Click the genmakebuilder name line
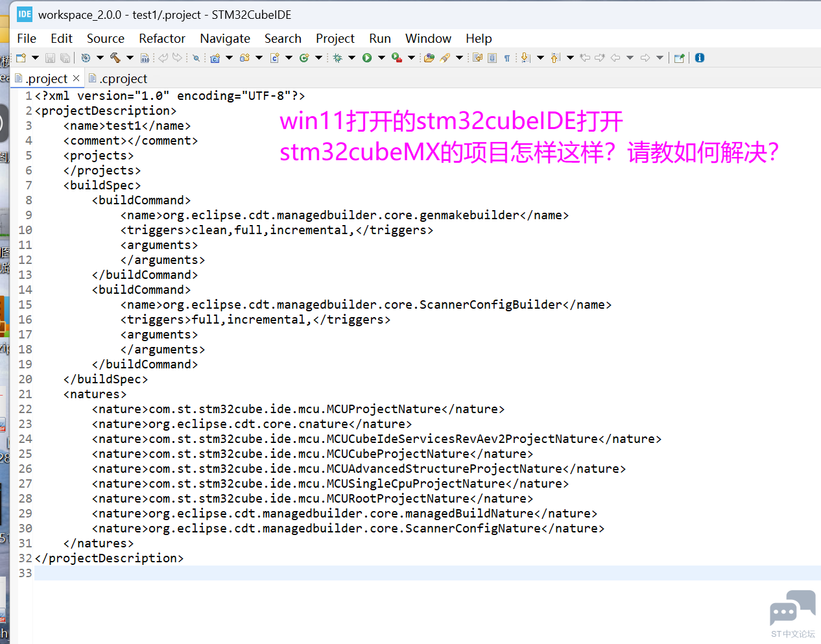The width and height of the screenshot is (821, 644). click(x=344, y=215)
